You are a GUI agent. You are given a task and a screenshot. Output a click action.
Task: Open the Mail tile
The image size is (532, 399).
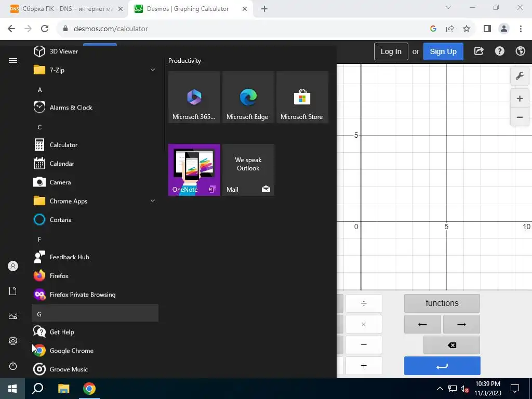pos(248,170)
